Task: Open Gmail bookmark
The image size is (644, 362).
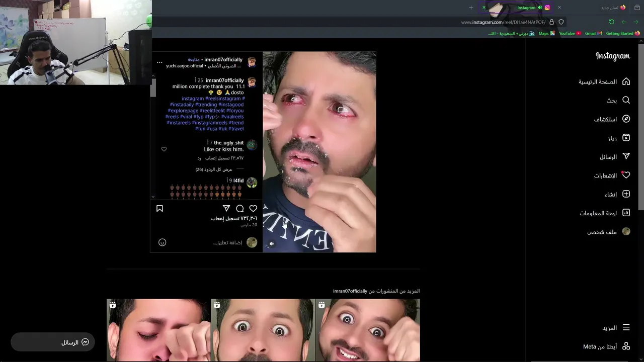Action: coord(593,34)
